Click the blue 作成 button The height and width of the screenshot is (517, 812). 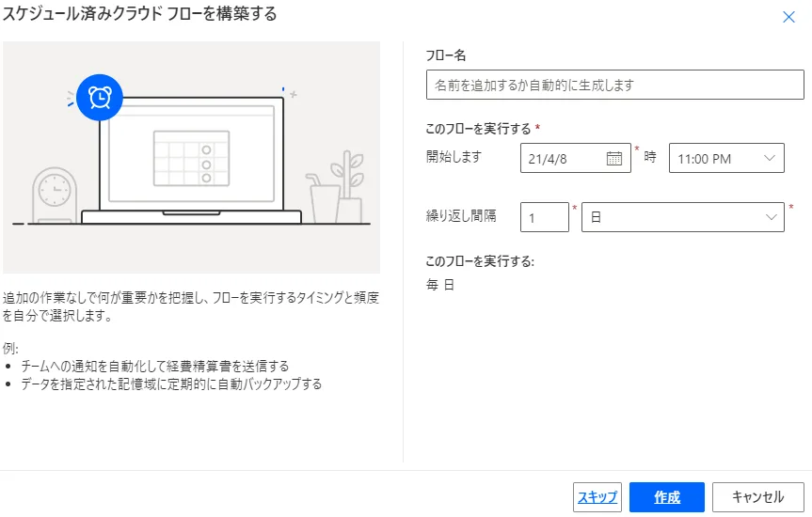(666, 497)
